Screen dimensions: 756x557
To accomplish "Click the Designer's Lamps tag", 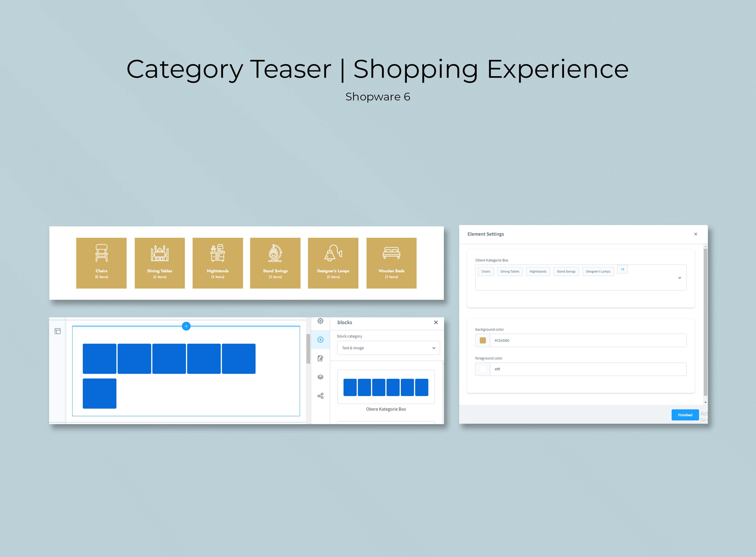I will pyautogui.click(x=598, y=271).
